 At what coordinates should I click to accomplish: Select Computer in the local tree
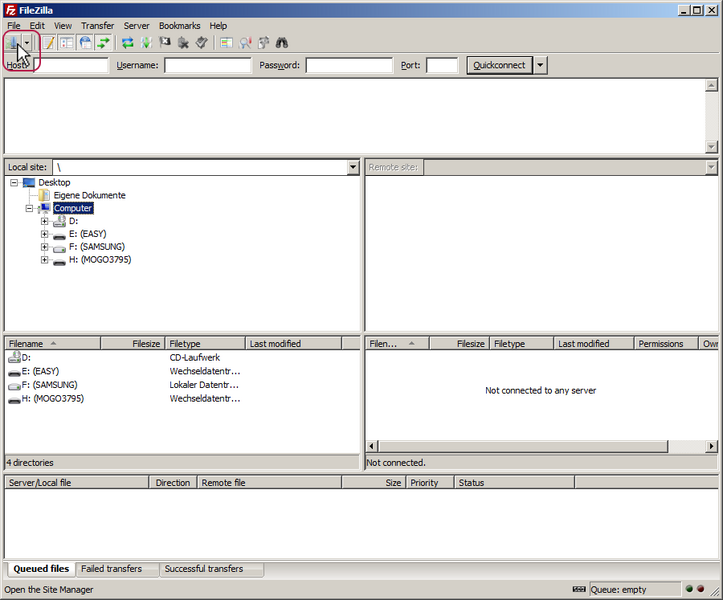coord(73,208)
